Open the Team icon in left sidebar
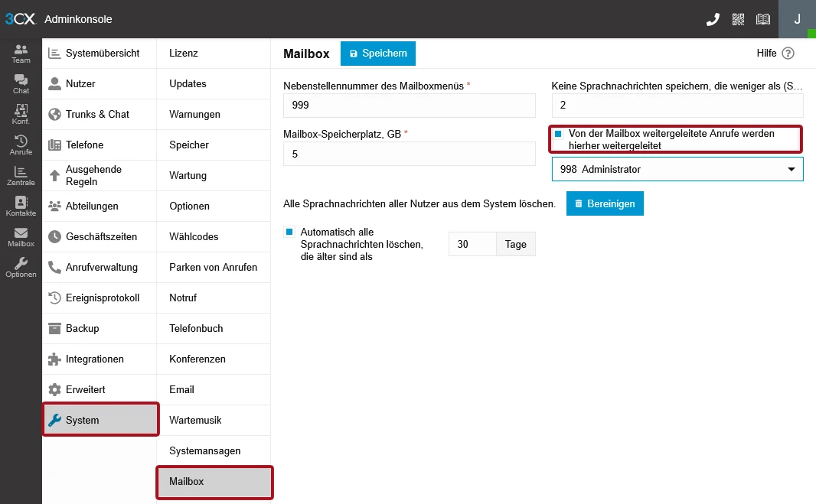The width and height of the screenshot is (816, 504). tap(21, 53)
